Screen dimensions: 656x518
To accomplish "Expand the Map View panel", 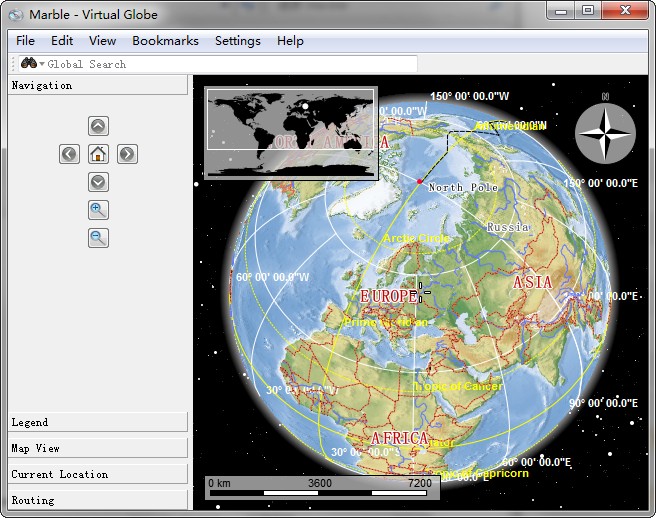I will pyautogui.click(x=98, y=448).
